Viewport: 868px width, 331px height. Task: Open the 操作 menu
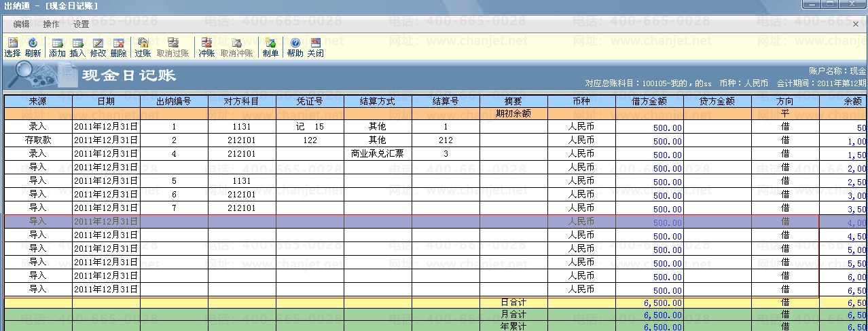click(x=51, y=24)
